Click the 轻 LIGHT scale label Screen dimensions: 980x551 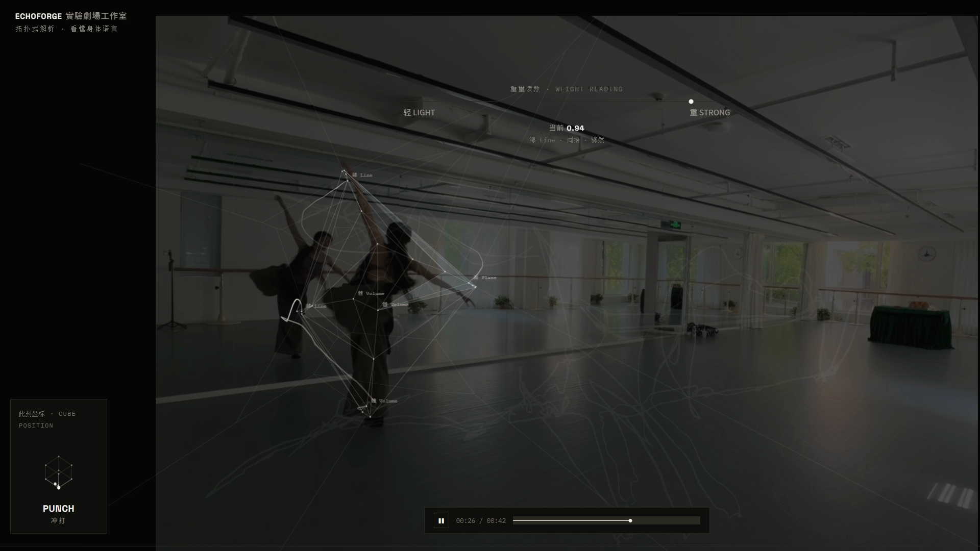click(x=419, y=113)
